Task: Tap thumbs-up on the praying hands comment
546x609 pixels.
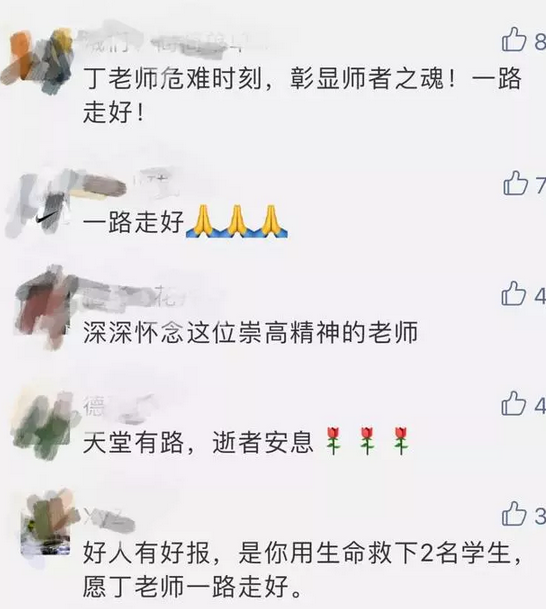Action: (x=515, y=183)
